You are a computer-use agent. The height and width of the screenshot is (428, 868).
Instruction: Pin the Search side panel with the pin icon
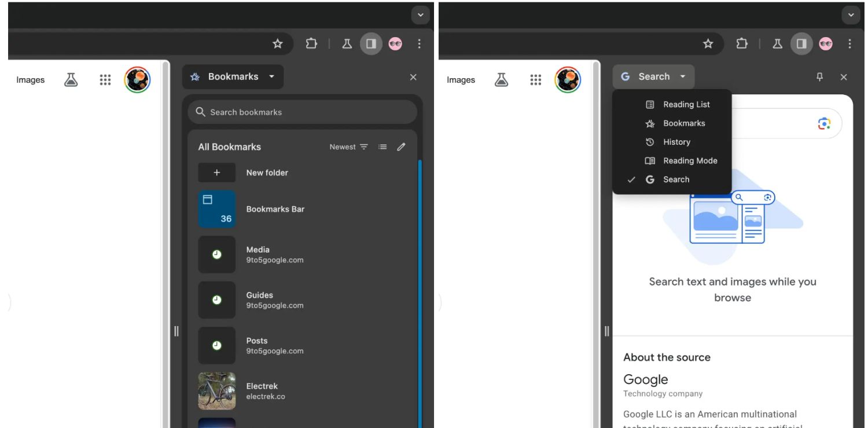pyautogui.click(x=819, y=77)
